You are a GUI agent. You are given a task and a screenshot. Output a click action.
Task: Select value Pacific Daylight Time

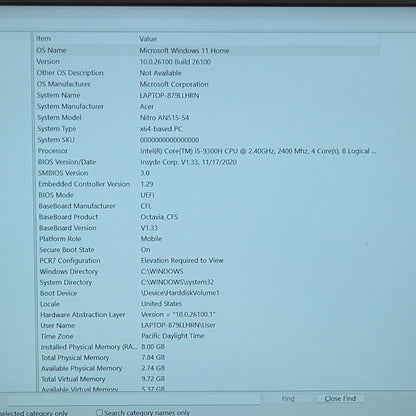point(173,336)
